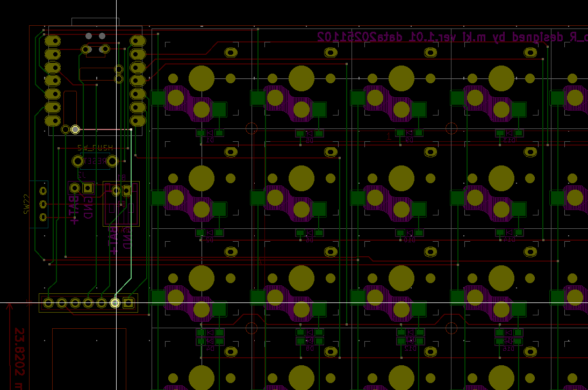Viewport: 588px width, 390px height.
Task: Click the highlighted pad on the bottom pin header
Action: point(115,303)
